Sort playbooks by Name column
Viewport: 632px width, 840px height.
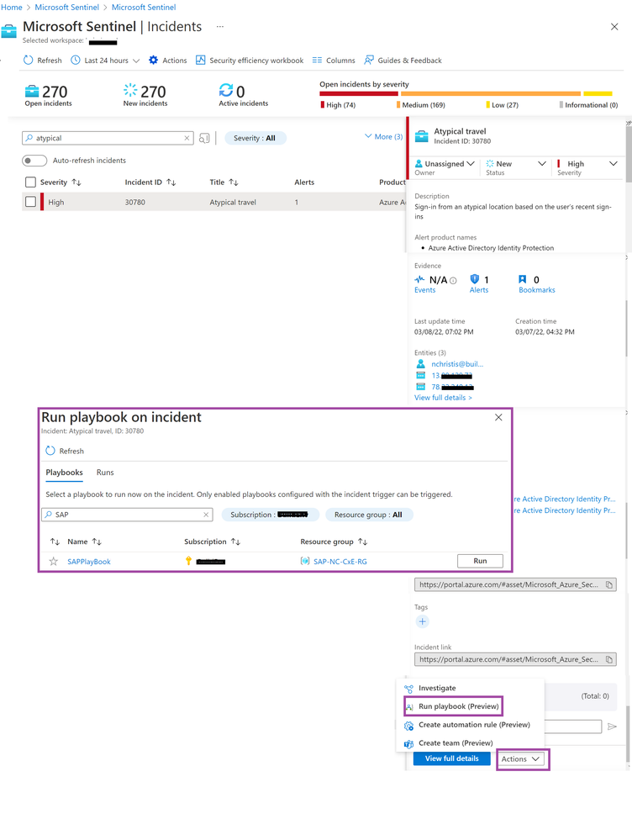(x=84, y=542)
